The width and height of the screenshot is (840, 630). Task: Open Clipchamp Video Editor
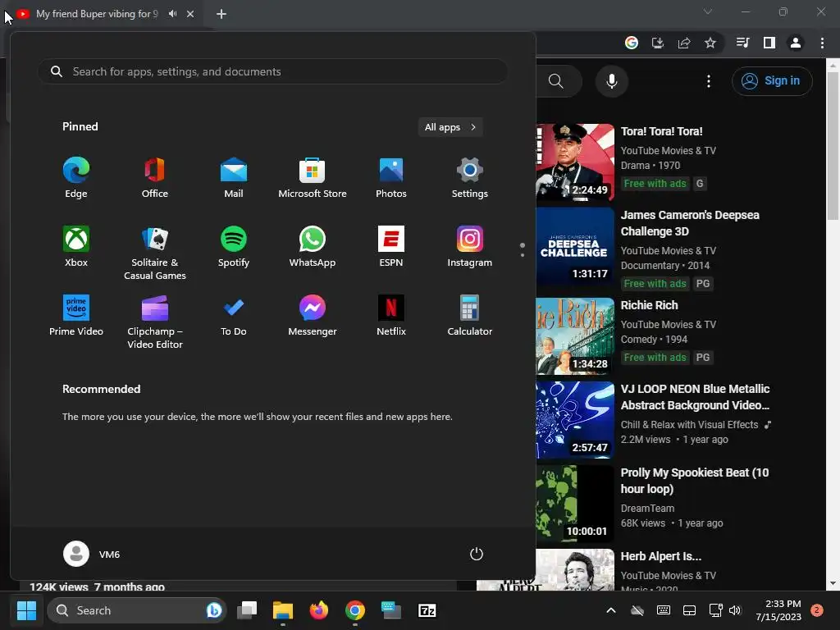[x=155, y=322]
